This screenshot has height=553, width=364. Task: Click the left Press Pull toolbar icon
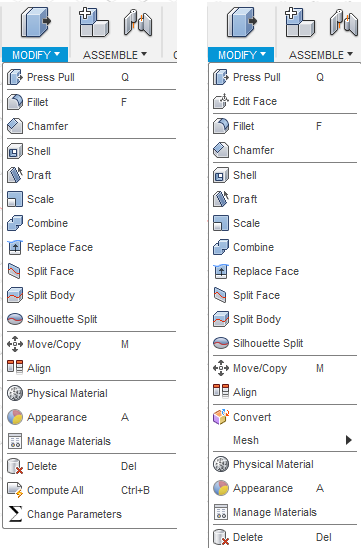pos(35,23)
